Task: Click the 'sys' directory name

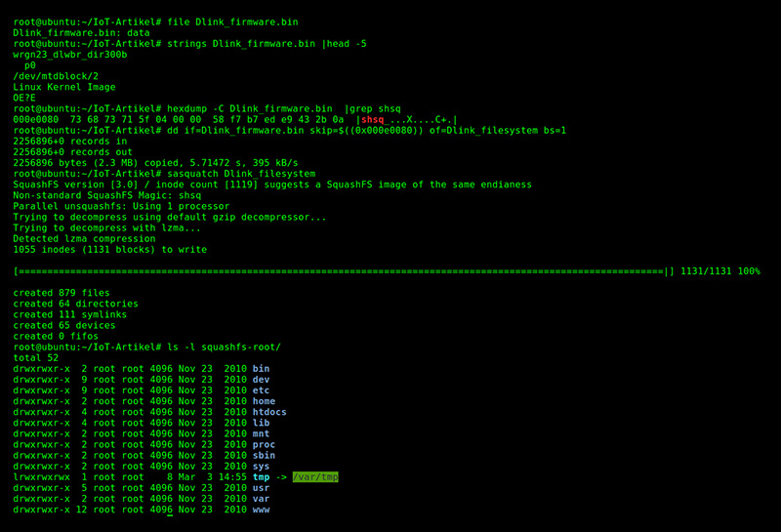Action: coord(261,467)
